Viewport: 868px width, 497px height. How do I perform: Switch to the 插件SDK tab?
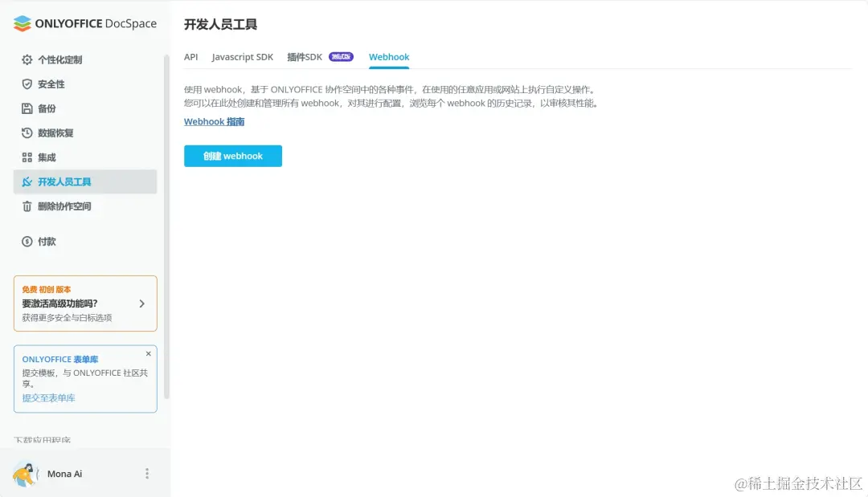(x=305, y=57)
